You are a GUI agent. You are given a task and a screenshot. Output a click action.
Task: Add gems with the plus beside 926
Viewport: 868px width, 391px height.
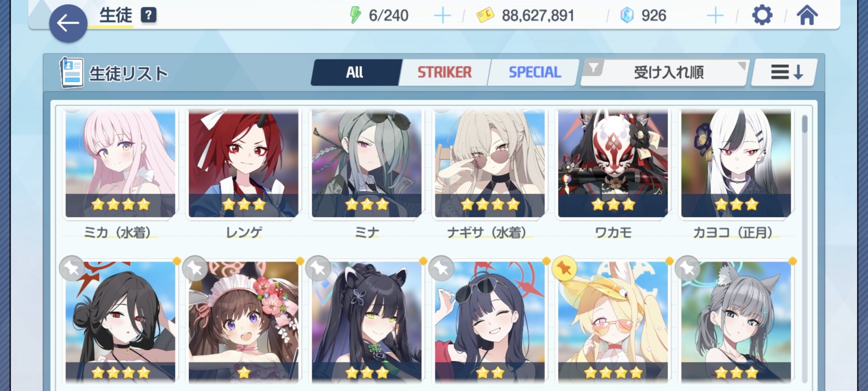point(715,16)
